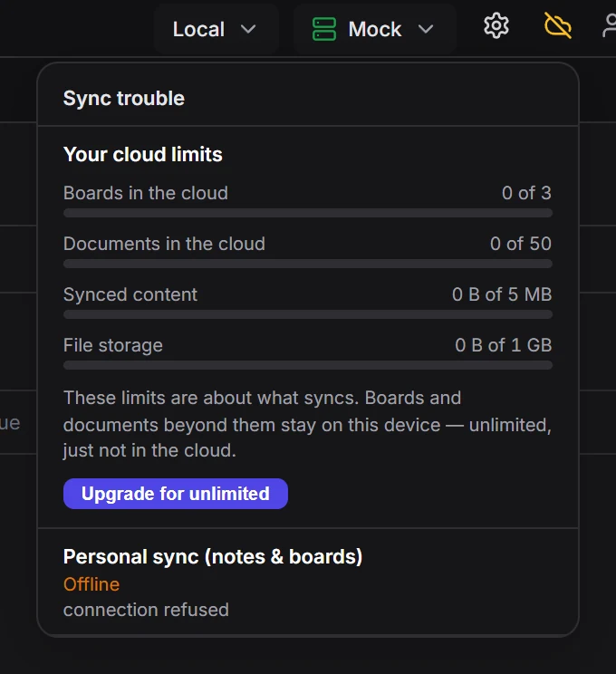Click the Your cloud limits heading

point(143,154)
